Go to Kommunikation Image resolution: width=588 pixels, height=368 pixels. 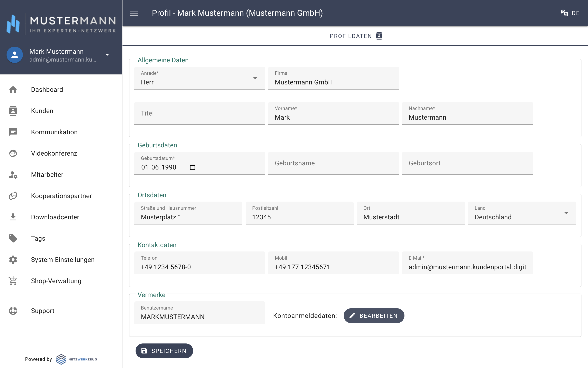[61, 132]
